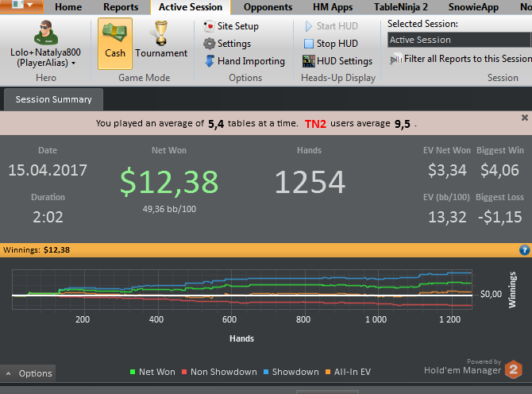Open the HM Apps tab
The width and height of the screenshot is (532, 394).
point(333,7)
